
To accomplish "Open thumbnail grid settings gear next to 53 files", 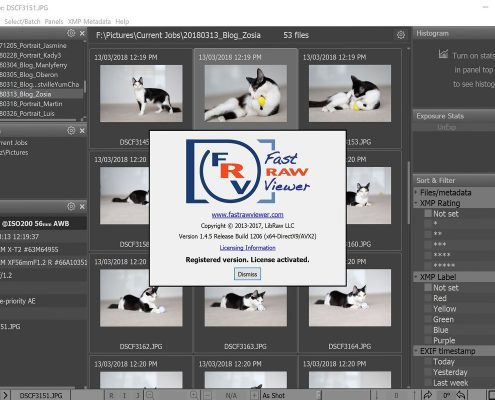I will tap(401, 35).
